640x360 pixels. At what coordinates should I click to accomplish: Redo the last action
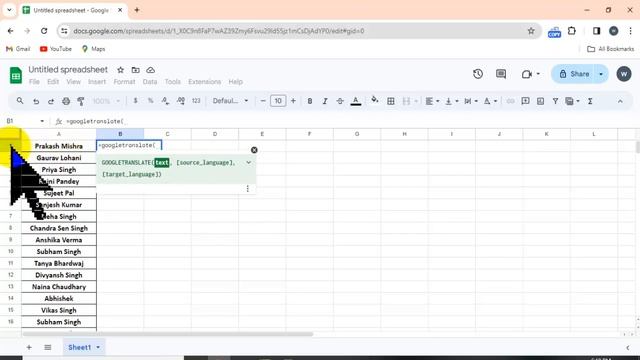point(51,101)
